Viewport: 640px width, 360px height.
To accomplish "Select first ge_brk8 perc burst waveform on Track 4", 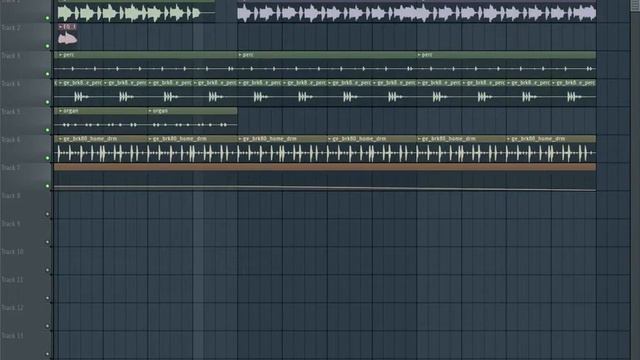I will tap(80, 97).
